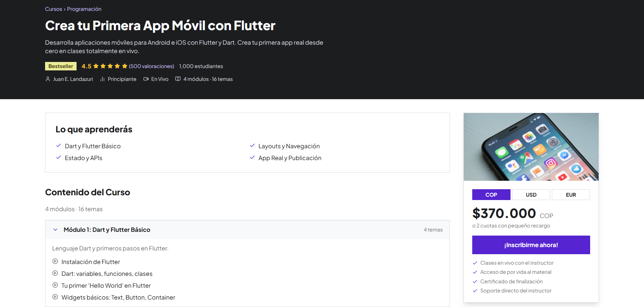Click play icon for Hello World en Flutter
Viewport: 644px width, 307px height.
(55, 285)
